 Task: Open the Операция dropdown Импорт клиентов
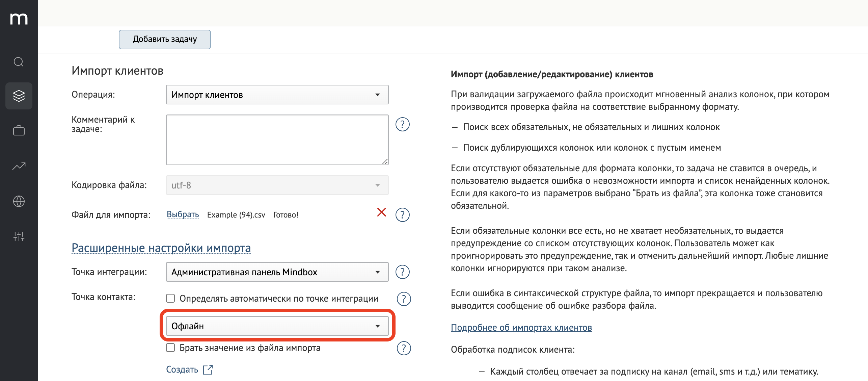277,95
